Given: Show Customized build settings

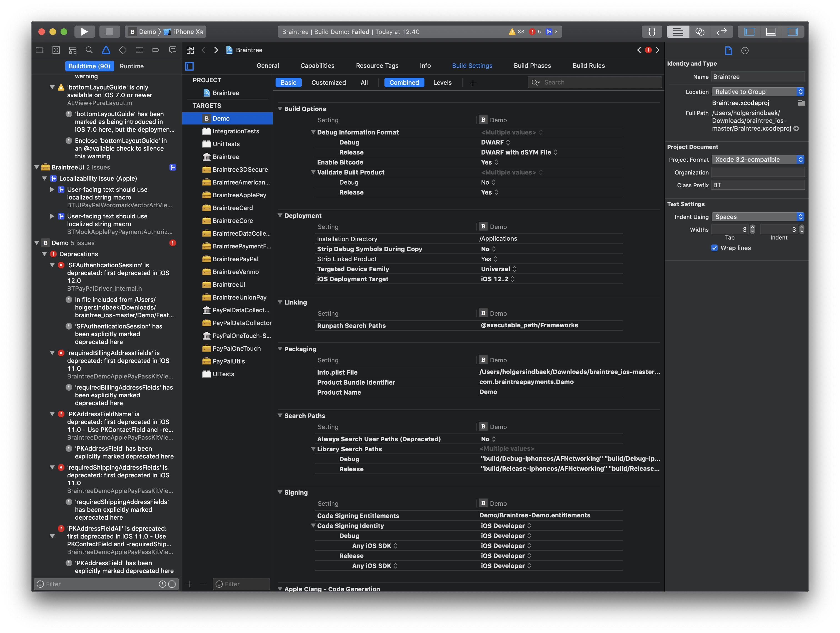Looking at the screenshot, I should (329, 83).
